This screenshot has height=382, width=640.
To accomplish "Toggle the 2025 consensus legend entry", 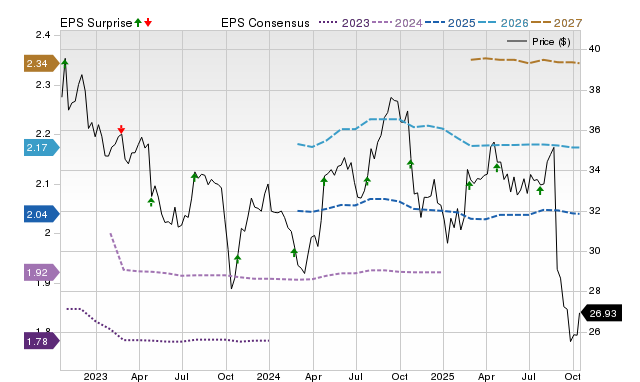I will coord(450,23).
